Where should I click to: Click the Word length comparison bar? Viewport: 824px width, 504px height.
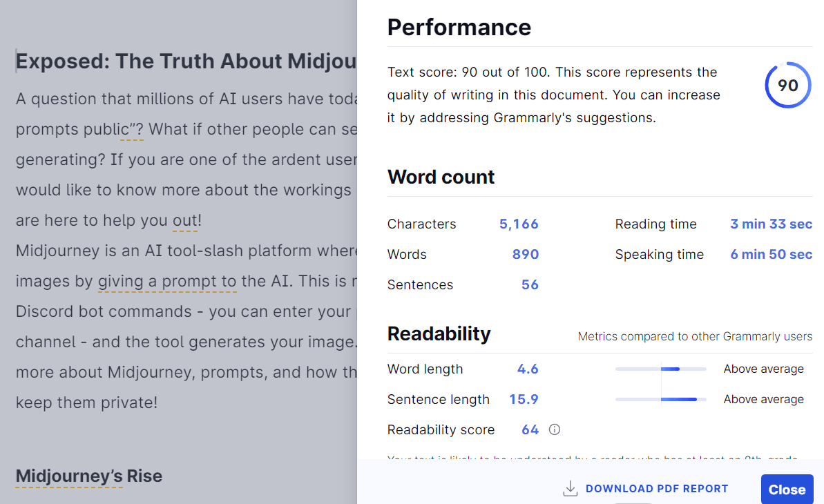660,369
